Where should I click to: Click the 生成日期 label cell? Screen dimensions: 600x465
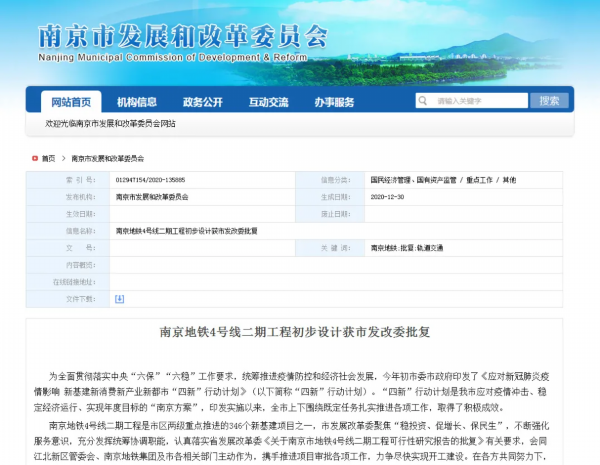pos(330,197)
